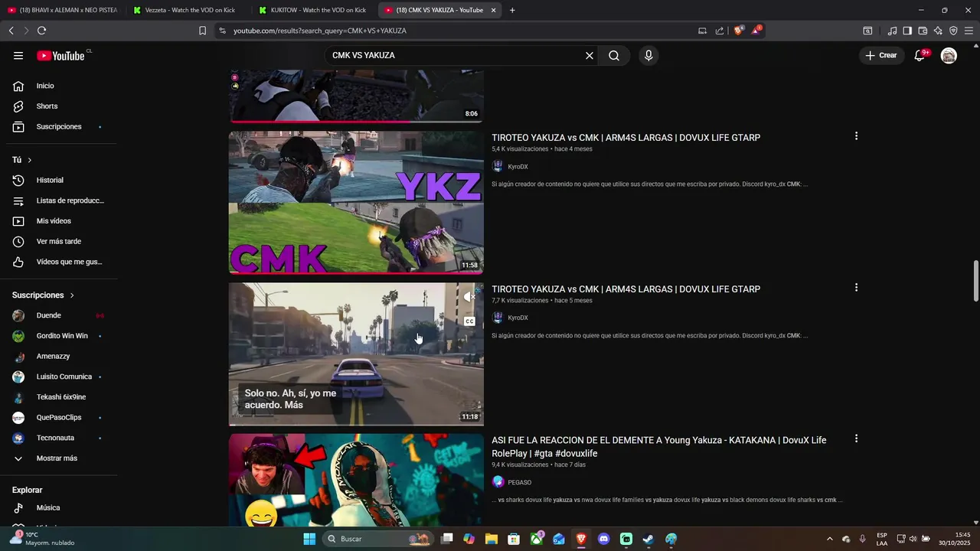This screenshot has width=980, height=551.
Task: Open the Brave Wallet icon
Action: [x=923, y=31]
